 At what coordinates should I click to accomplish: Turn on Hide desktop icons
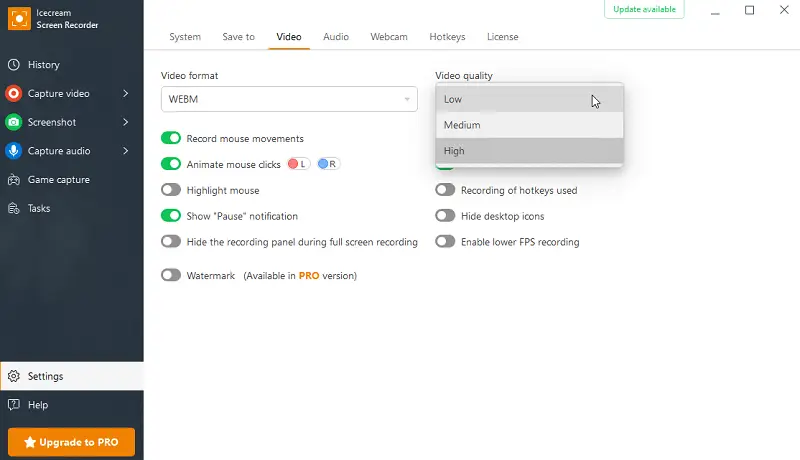click(x=445, y=216)
